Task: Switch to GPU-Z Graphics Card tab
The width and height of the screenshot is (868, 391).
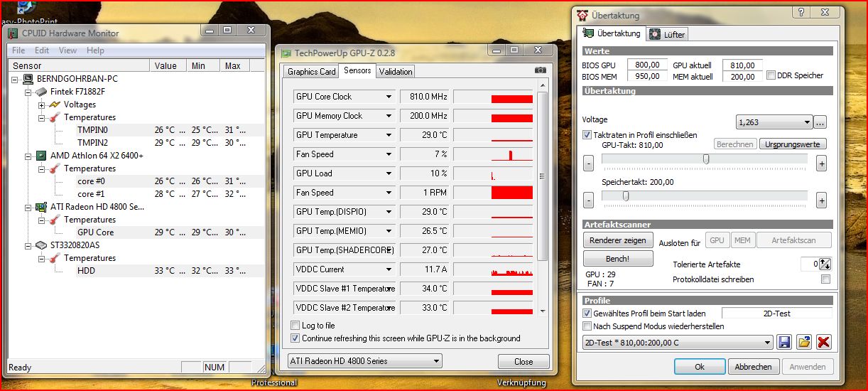Action: 311,72
